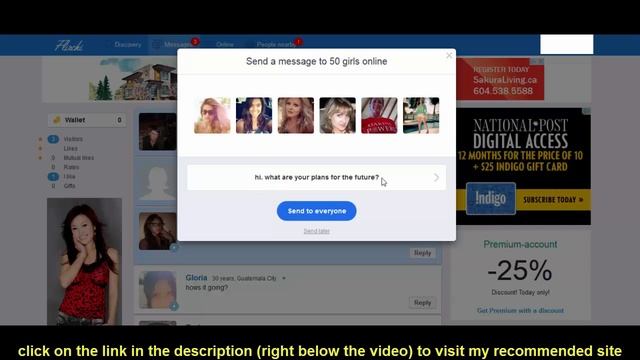This screenshot has height=360, width=640.
Task: Open the Messages tab
Action: tap(177, 44)
